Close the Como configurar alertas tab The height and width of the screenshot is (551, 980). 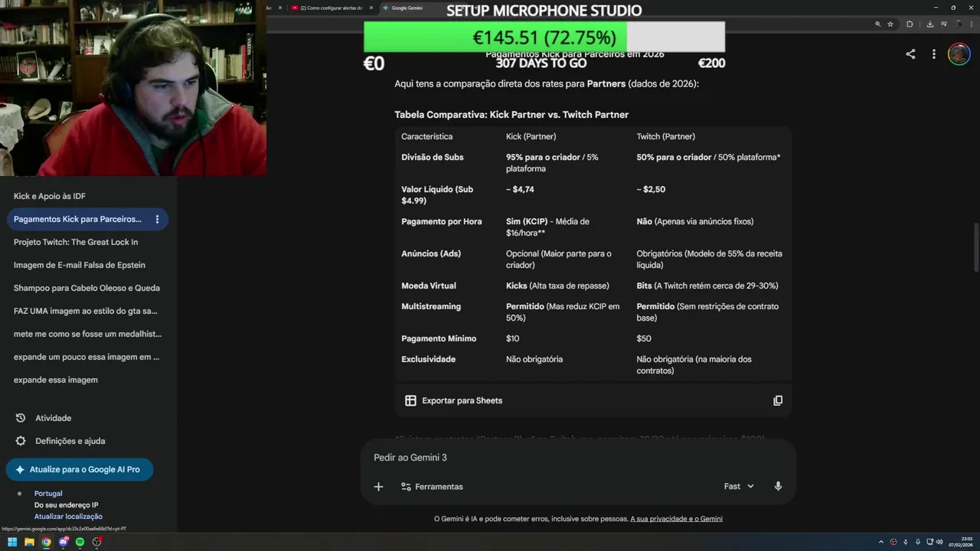tap(371, 8)
